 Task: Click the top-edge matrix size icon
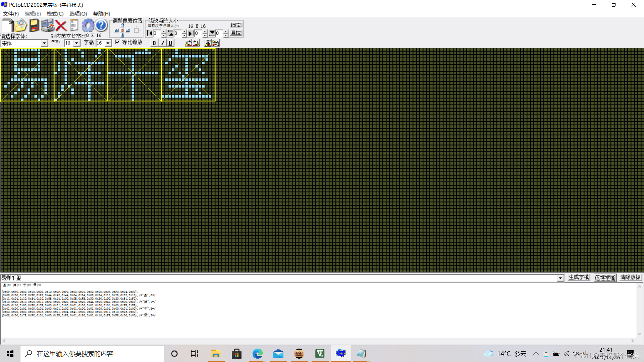[170, 33]
